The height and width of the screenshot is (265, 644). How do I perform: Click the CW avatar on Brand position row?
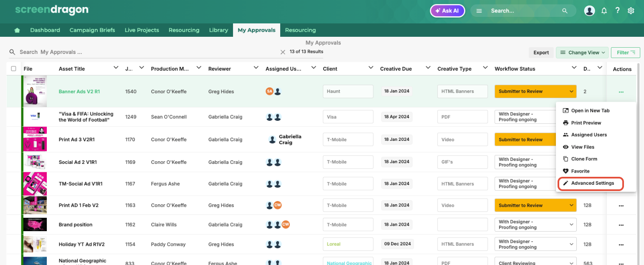[x=286, y=224]
